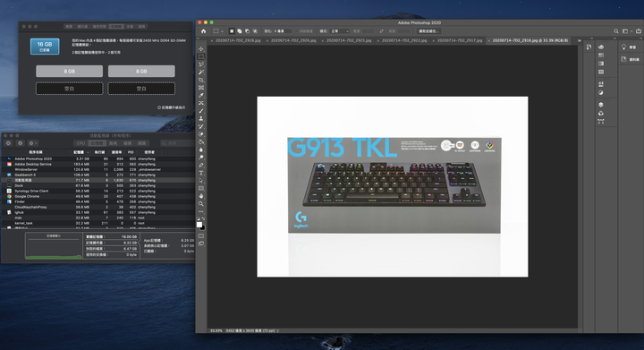Switch to 20200714-7D2_2925.jpg document tab

point(349,40)
